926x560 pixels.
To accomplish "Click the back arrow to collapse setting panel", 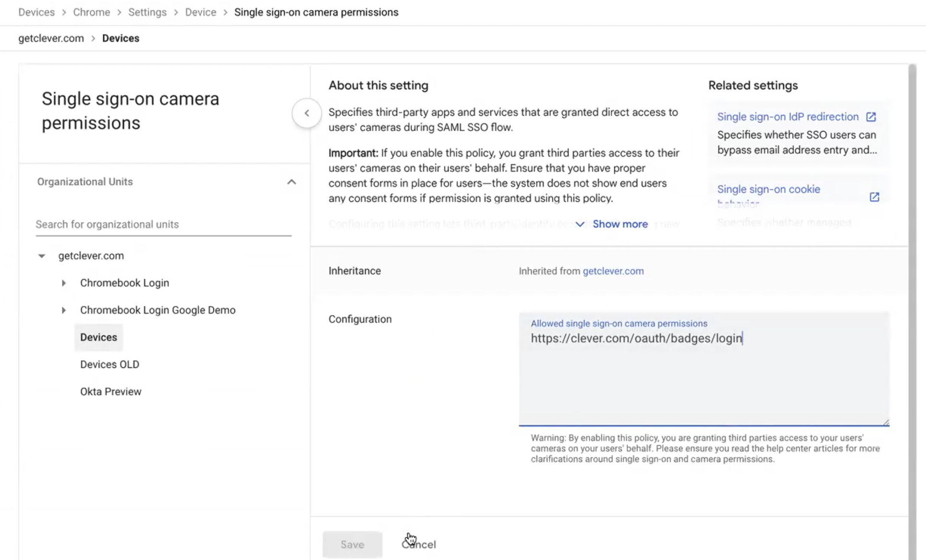I will pos(306,113).
